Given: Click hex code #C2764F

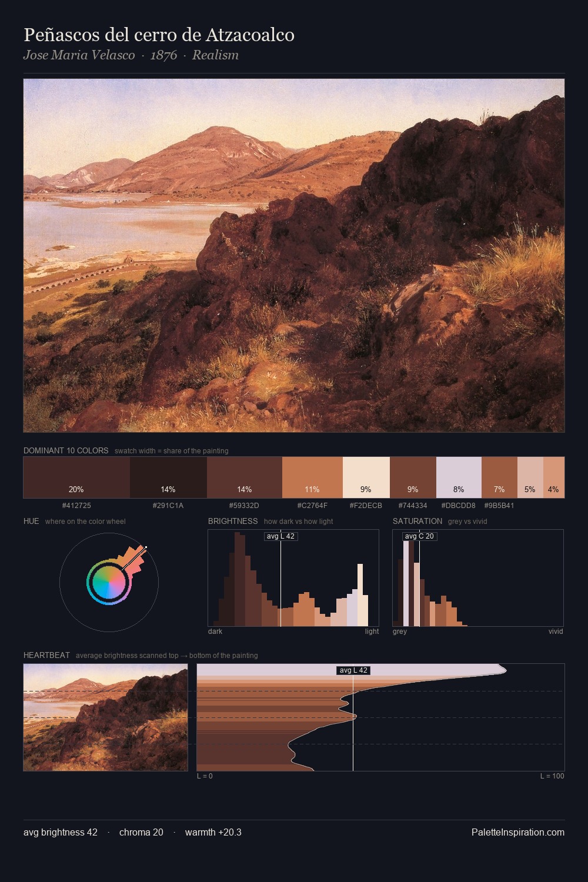Looking at the screenshot, I should [312, 506].
